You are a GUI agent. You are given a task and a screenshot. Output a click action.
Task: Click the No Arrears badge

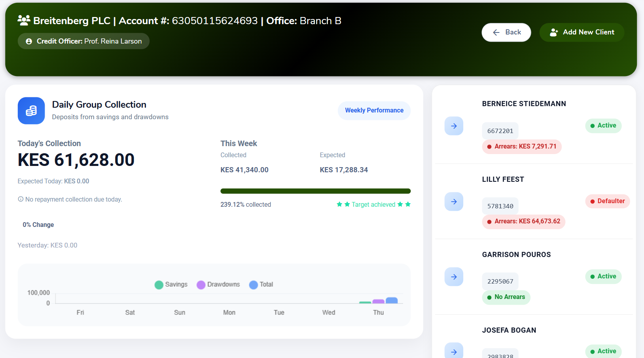pyautogui.click(x=506, y=297)
